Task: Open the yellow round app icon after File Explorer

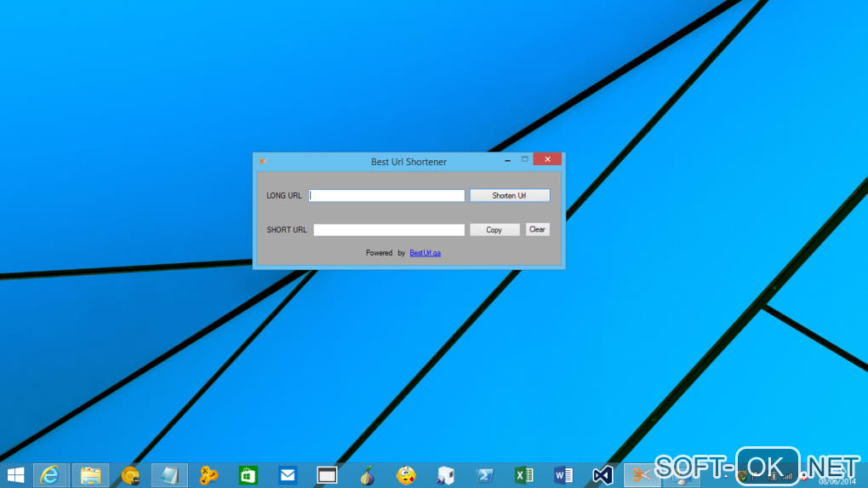Action: [x=131, y=475]
